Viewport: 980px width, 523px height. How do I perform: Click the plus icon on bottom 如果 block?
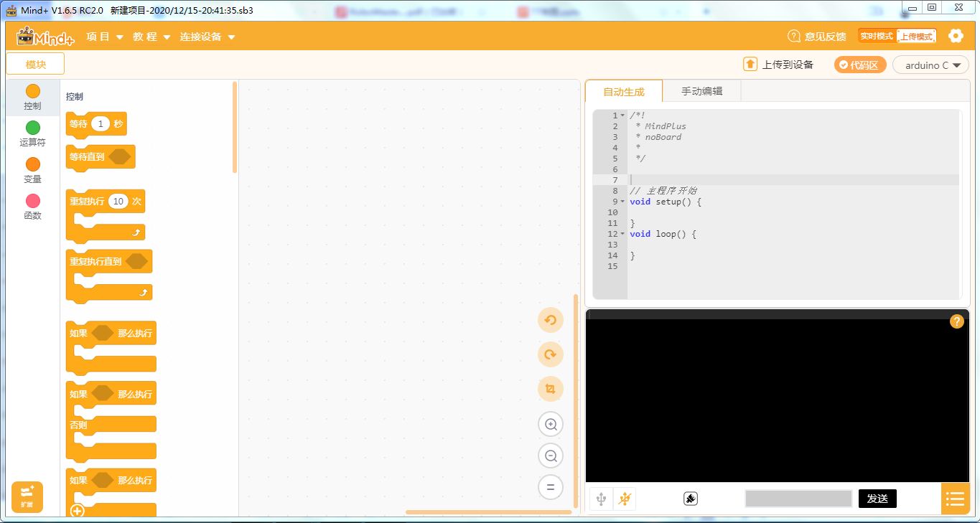[x=78, y=511]
